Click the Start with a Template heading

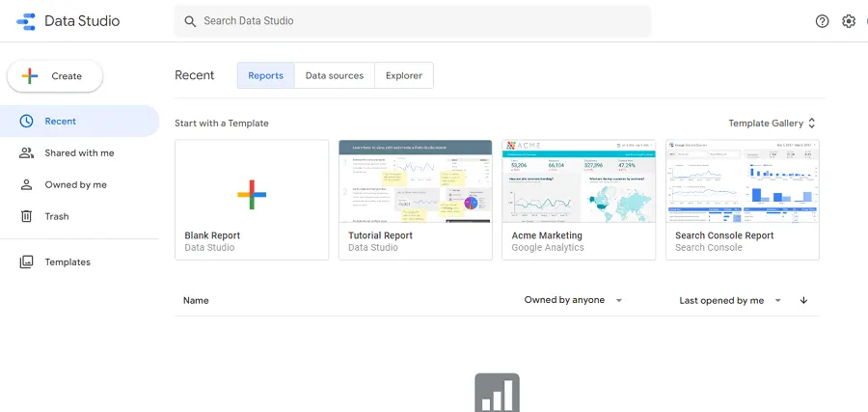pos(222,124)
